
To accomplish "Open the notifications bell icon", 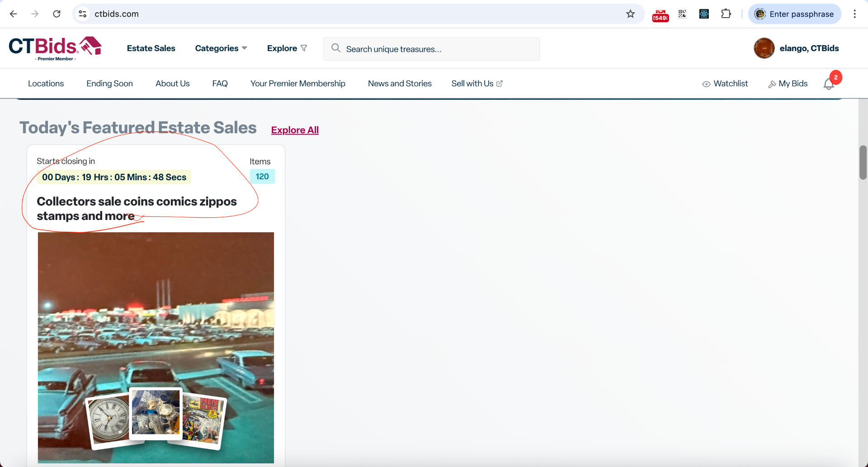I will [828, 84].
